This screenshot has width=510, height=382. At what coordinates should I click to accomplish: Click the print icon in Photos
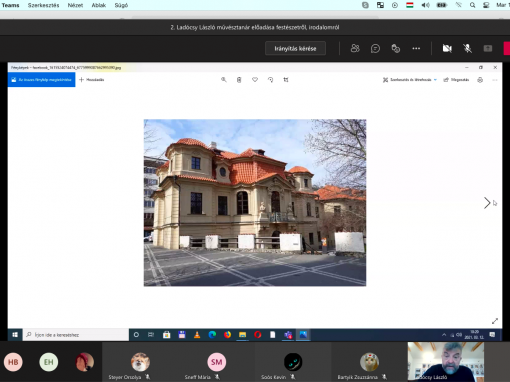(480, 80)
